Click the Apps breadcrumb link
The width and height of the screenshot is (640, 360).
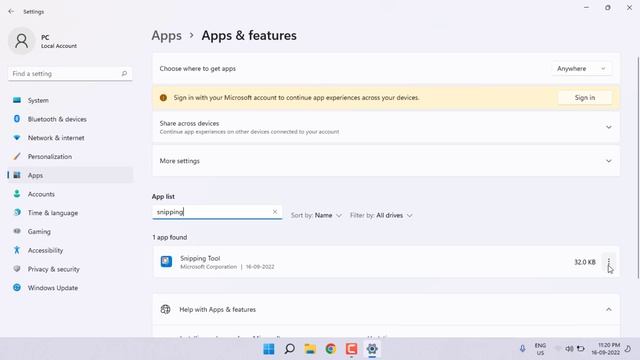pyautogui.click(x=167, y=36)
